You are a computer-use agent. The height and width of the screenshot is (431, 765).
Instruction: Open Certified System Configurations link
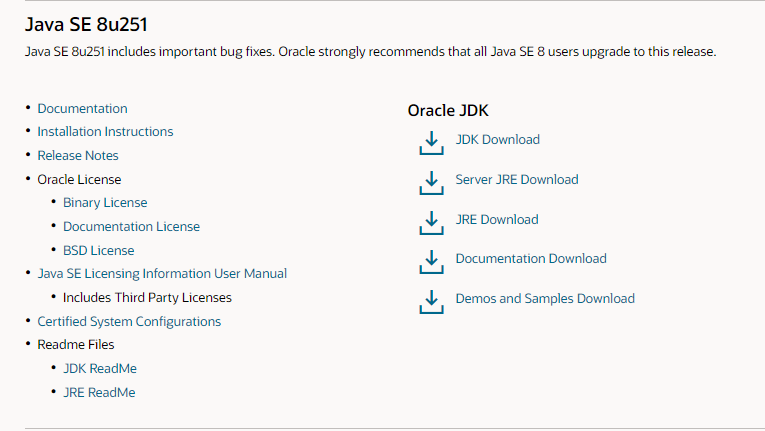coord(129,322)
